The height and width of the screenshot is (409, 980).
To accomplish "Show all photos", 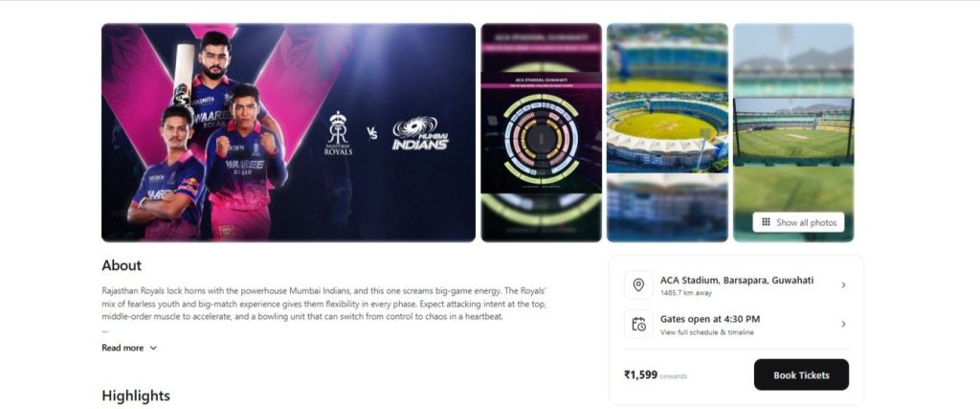I will pyautogui.click(x=798, y=222).
